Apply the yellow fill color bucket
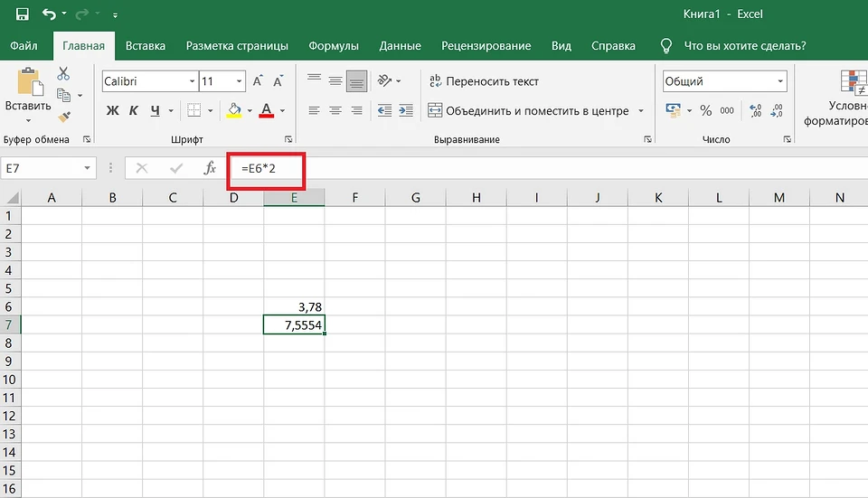The height and width of the screenshot is (498, 868). point(234,111)
